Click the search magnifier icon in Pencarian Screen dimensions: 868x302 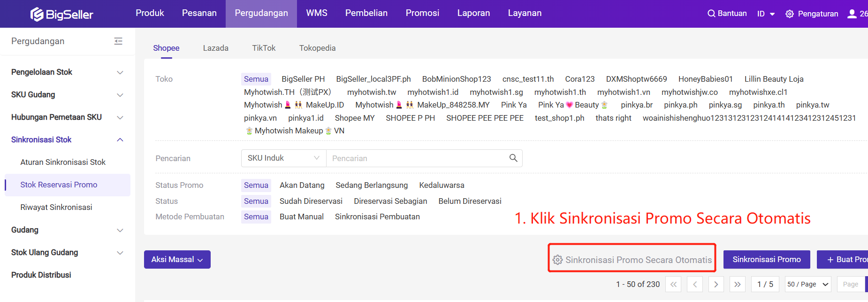(x=513, y=158)
